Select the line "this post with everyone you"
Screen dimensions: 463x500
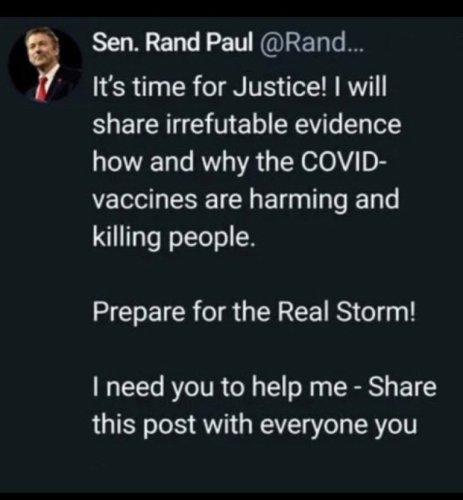coord(255,426)
